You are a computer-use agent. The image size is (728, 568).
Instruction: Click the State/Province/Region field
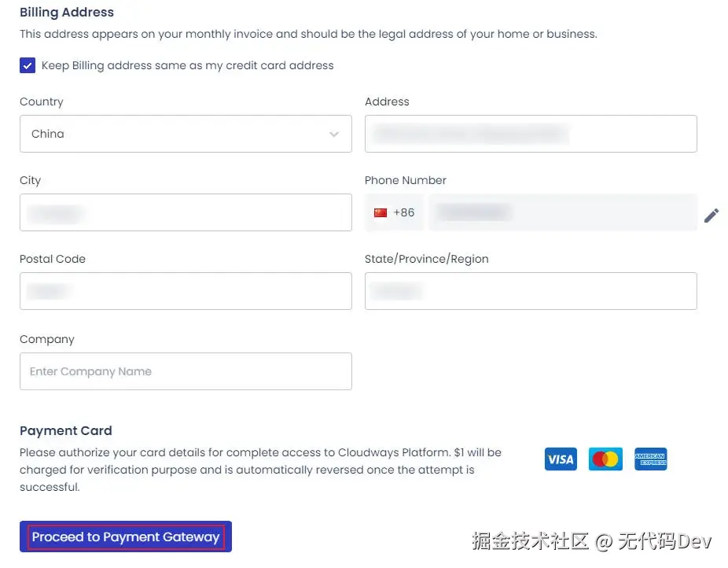coord(531,291)
